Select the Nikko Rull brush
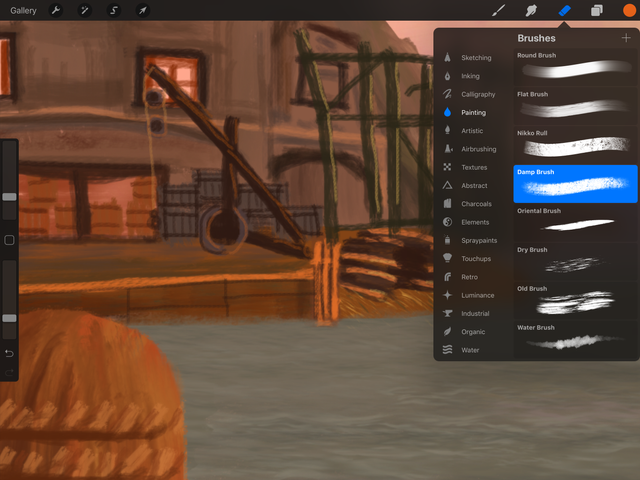Image resolution: width=640 pixels, height=480 pixels. click(575, 145)
